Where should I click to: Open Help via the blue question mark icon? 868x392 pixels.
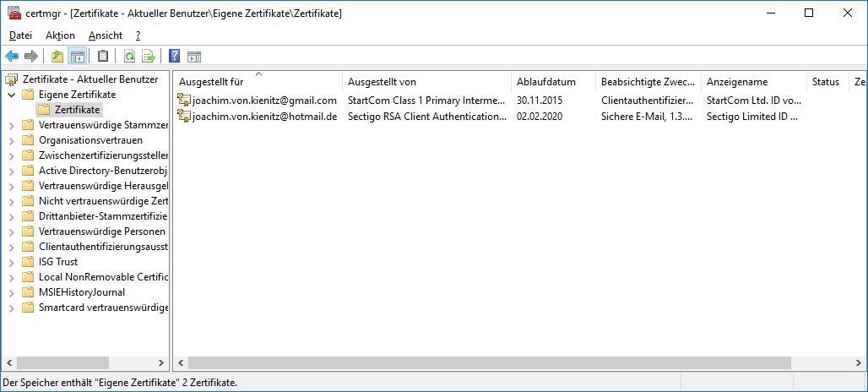coord(174,57)
